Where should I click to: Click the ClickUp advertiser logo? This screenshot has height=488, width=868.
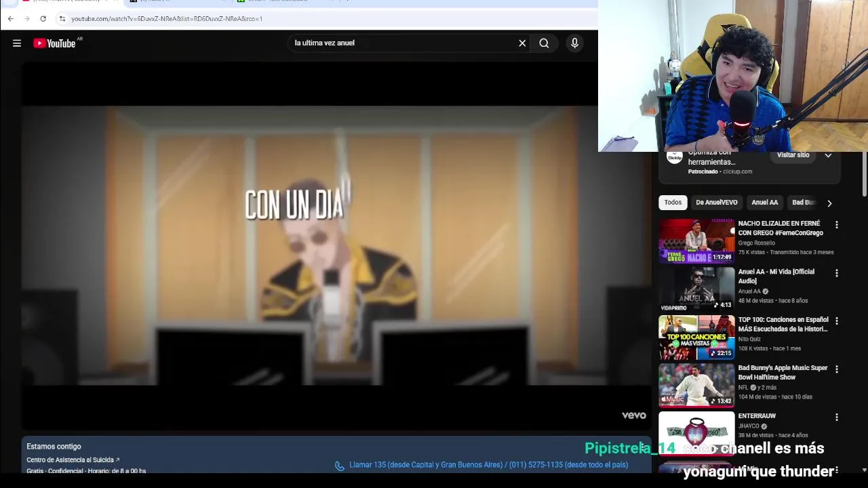[x=674, y=158]
